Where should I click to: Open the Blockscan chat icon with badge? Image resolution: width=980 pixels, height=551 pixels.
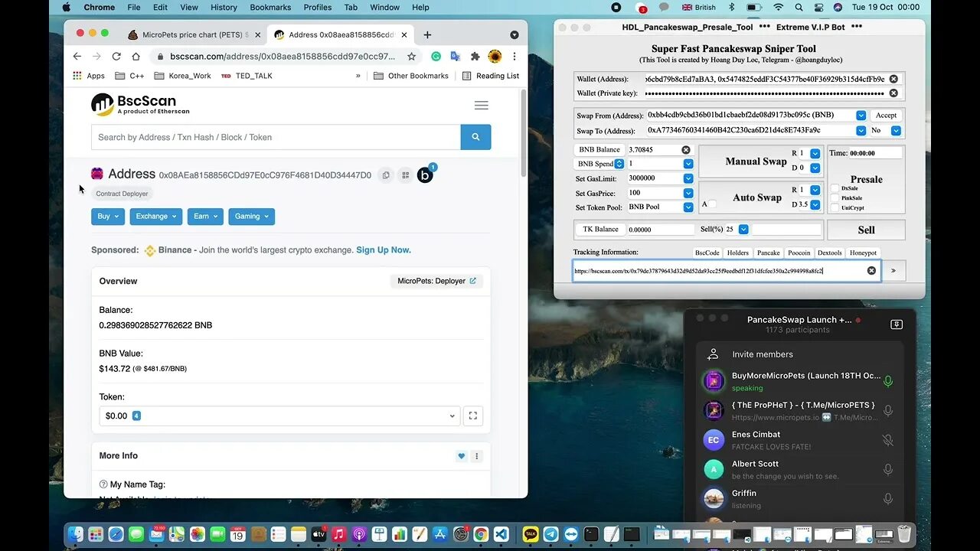(x=426, y=174)
